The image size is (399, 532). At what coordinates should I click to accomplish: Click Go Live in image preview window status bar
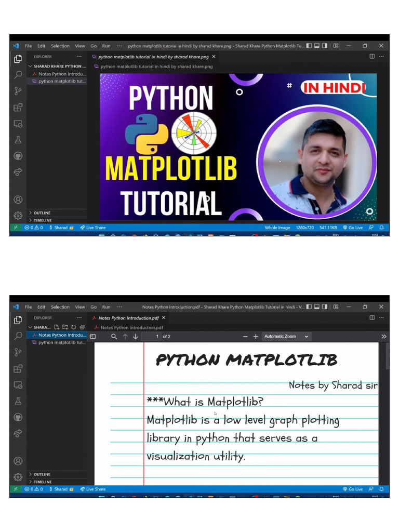tap(353, 228)
